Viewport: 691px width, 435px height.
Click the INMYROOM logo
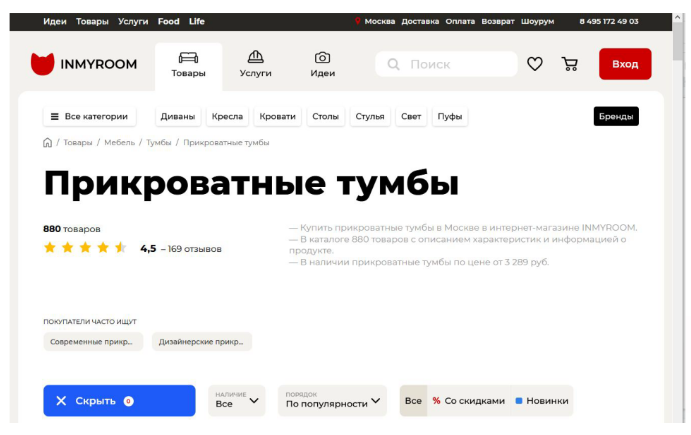point(84,64)
